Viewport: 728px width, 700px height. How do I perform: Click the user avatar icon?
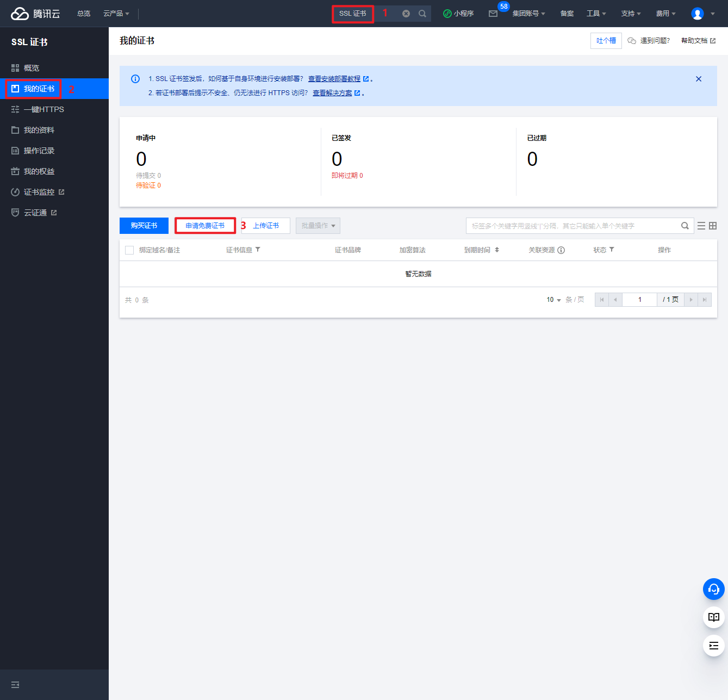pyautogui.click(x=698, y=14)
